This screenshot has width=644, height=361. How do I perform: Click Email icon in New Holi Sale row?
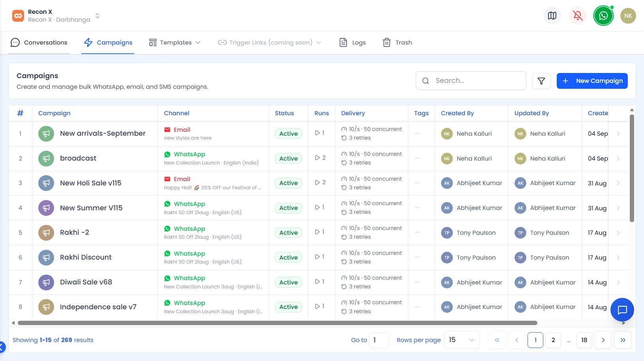click(167, 179)
